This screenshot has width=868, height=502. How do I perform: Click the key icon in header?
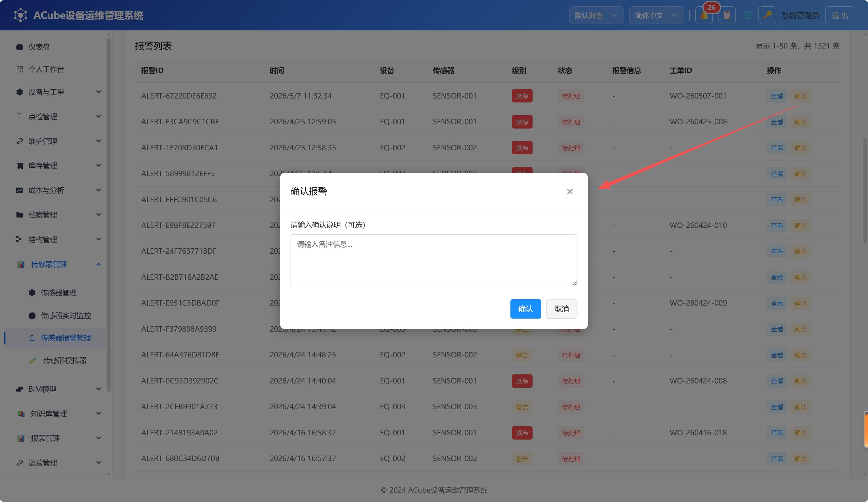point(767,15)
